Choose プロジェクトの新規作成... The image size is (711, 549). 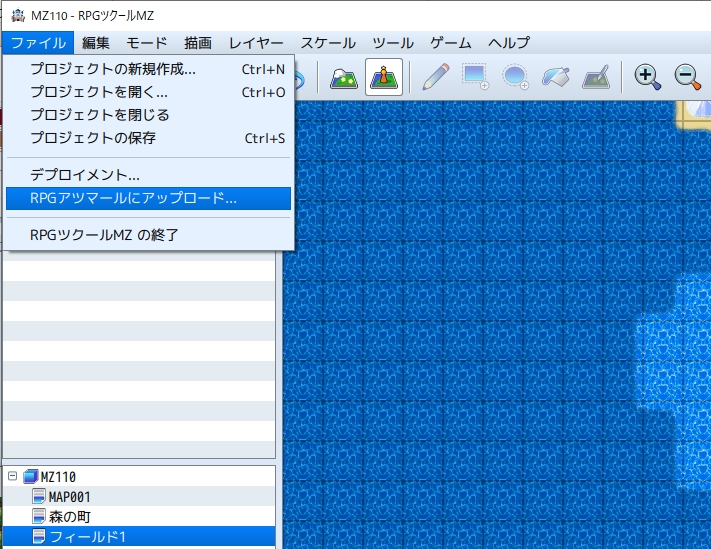coord(148,69)
